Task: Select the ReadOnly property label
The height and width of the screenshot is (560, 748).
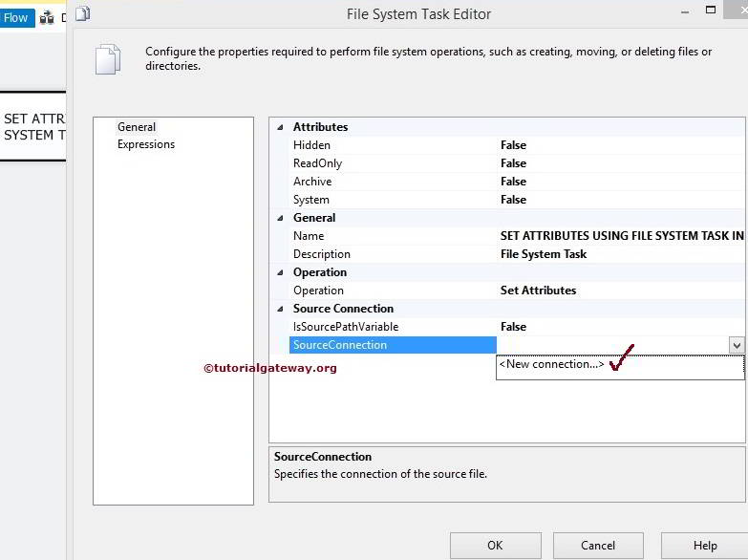Action: point(318,163)
